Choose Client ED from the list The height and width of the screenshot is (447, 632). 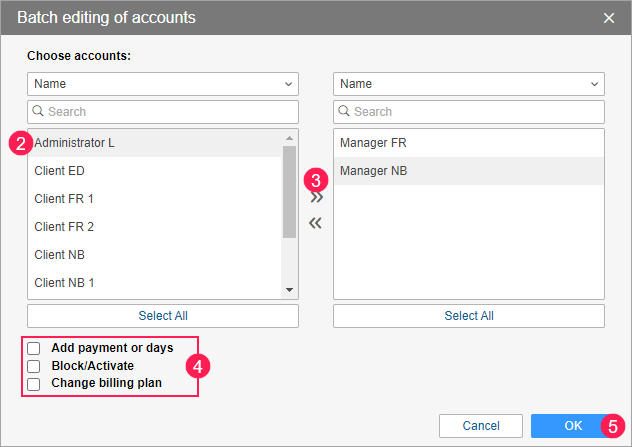(x=59, y=171)
